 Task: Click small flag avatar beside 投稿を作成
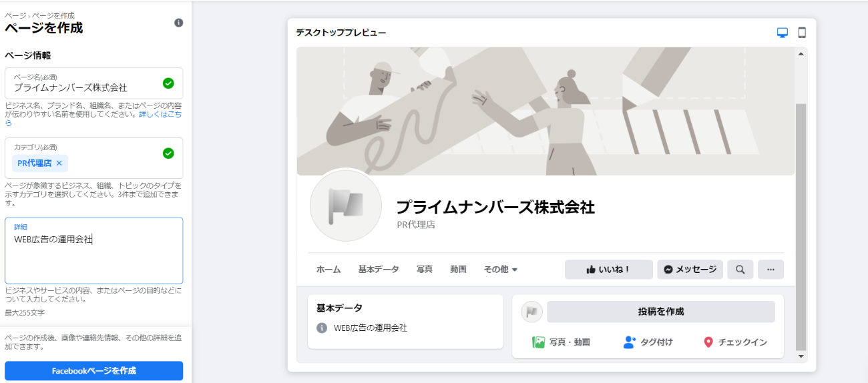[531, 312]
